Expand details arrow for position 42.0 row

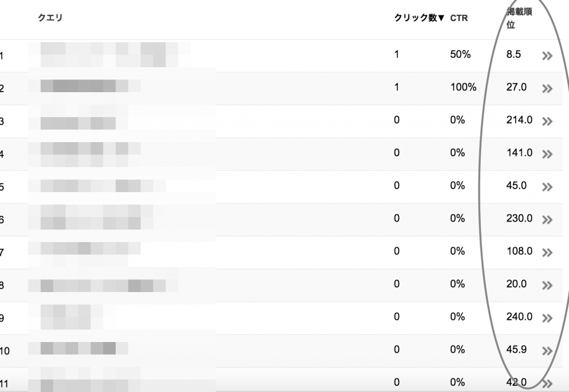click(x=547, y=383)
